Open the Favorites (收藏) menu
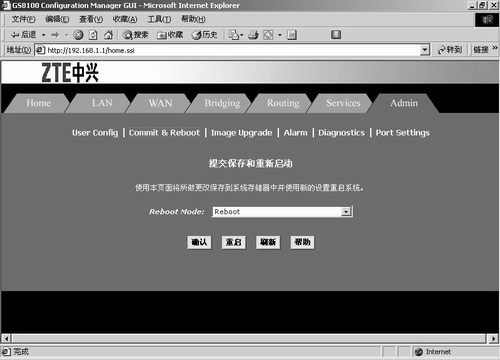Screen dimensions: 500x360 coord(125,19)
